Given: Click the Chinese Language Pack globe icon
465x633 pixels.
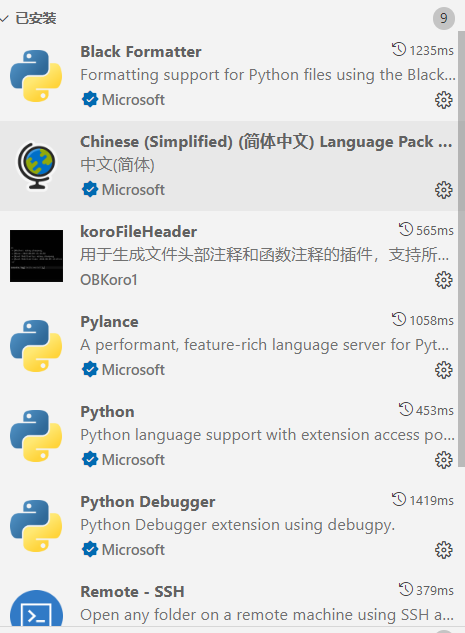Looking at the screenshot, I should pyautogui.click(x=36, y=166).
